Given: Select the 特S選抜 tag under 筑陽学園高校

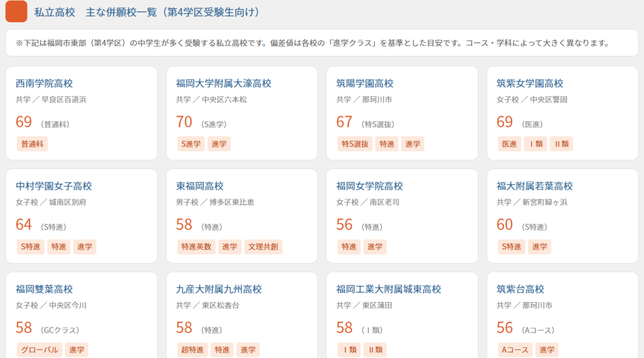Looking at the screenshot, I should tap(355, 144).
